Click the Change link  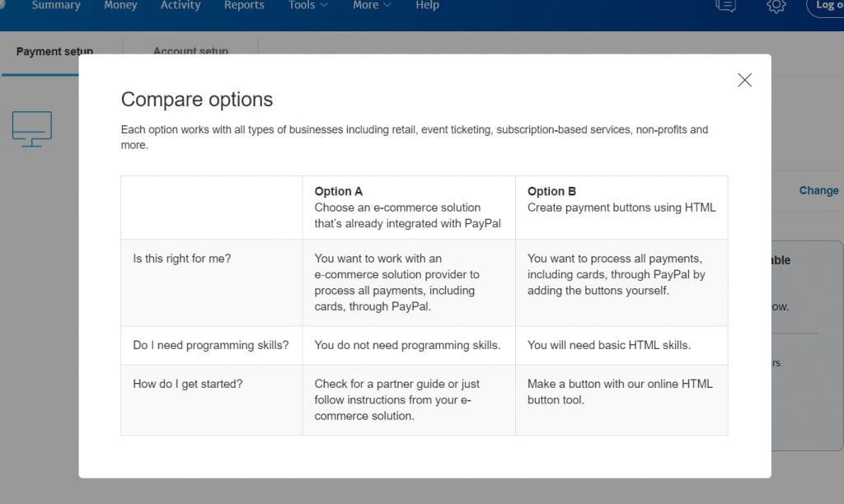tap(818, 190)
